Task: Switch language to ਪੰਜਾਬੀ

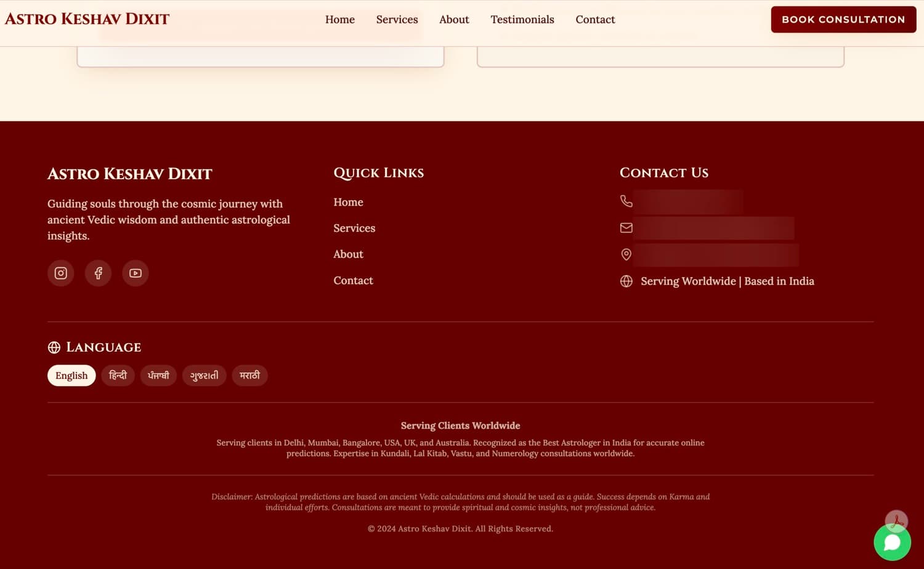Action: [x=158, y=376]
